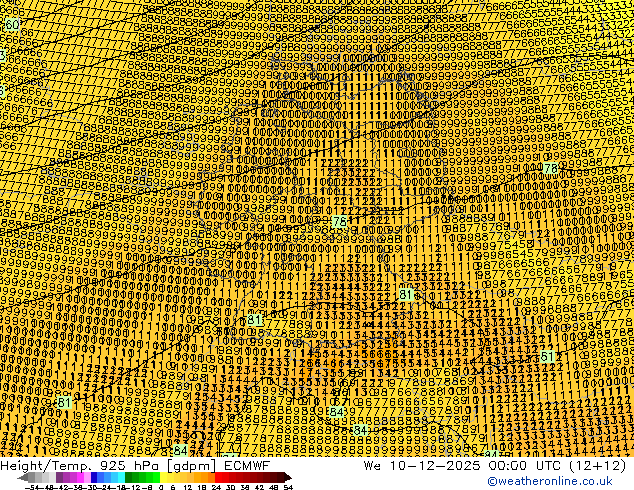Open the weatheronline.co.uk copyright link
The height and width of the screenshot is (490, 634).
pos(550,481)
